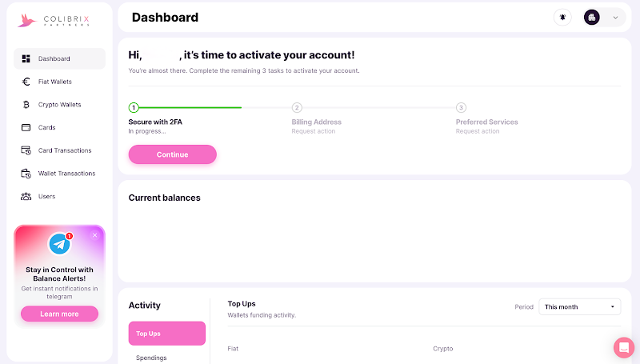Select step 3 Preferred Services marker
The image size is (640, 364).
(x=461, y=108)
